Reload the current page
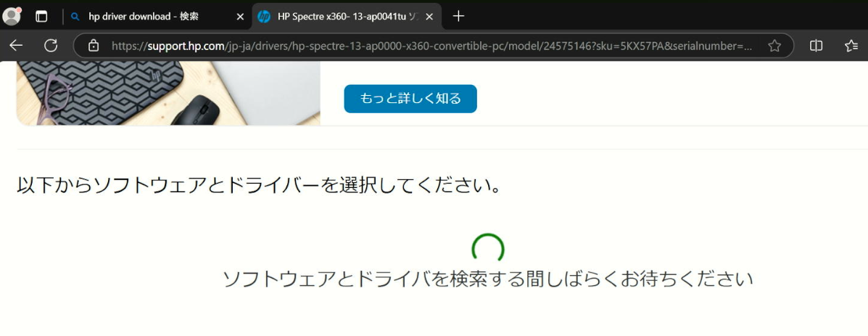868x336 pixels. [51, 46]
